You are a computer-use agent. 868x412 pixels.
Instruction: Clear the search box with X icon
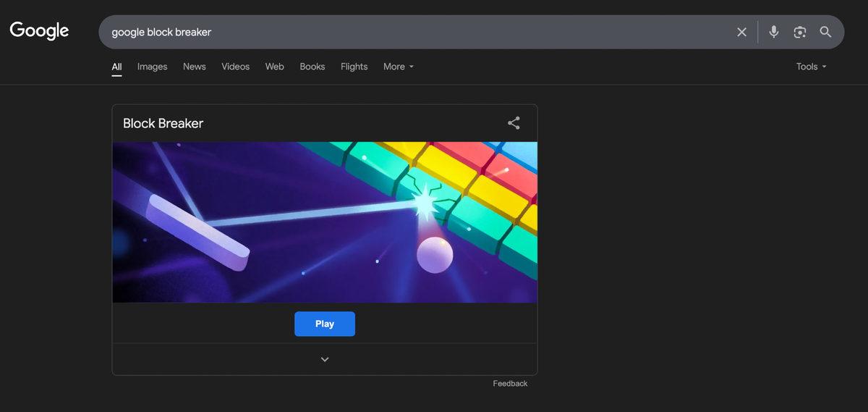741,32
